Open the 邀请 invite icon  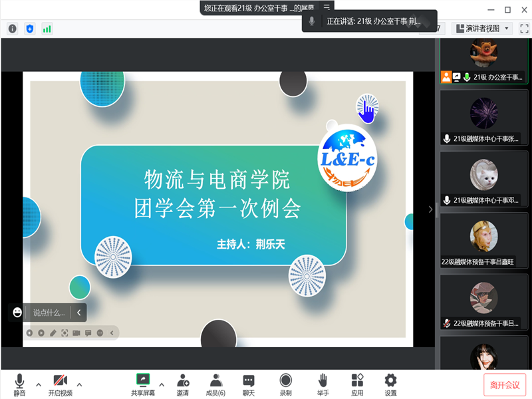tap(182, 384)
